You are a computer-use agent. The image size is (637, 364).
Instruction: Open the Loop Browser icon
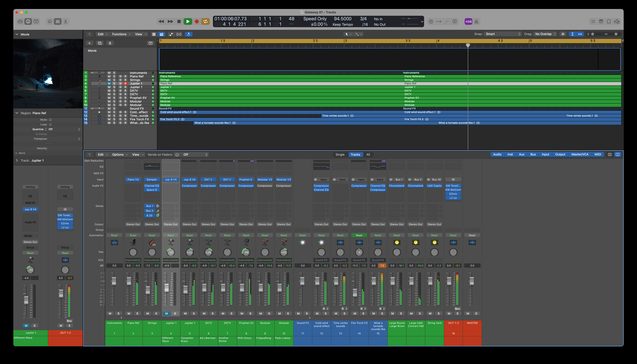click(x=609, y=22)
